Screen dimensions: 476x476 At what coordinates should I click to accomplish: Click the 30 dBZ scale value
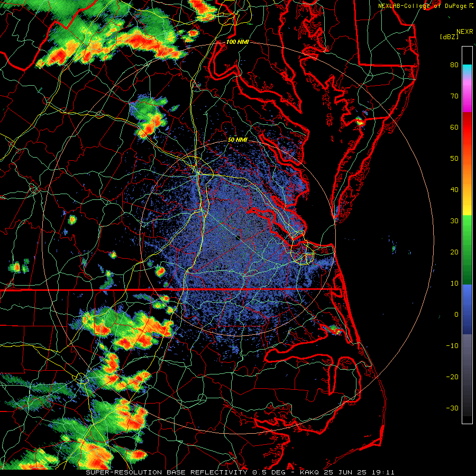(x=454, y=221)
